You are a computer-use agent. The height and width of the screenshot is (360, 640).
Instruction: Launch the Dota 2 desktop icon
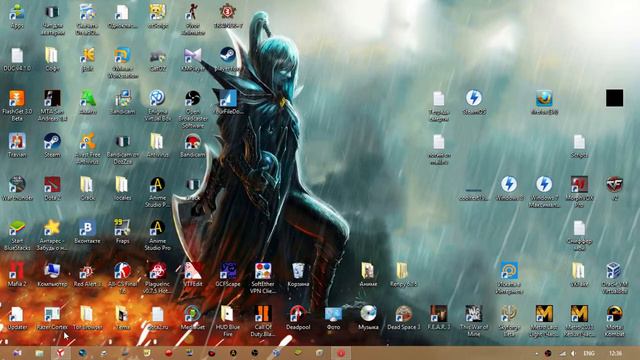click(52, 185)
